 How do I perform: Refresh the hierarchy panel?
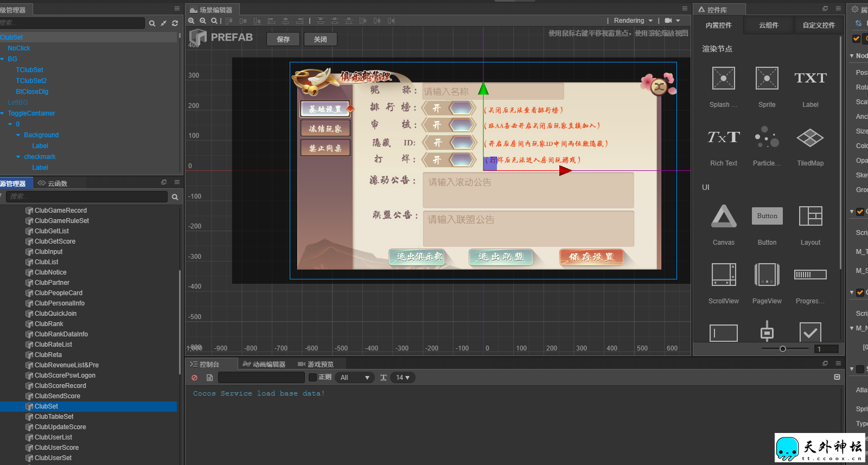tap(175, 23)
